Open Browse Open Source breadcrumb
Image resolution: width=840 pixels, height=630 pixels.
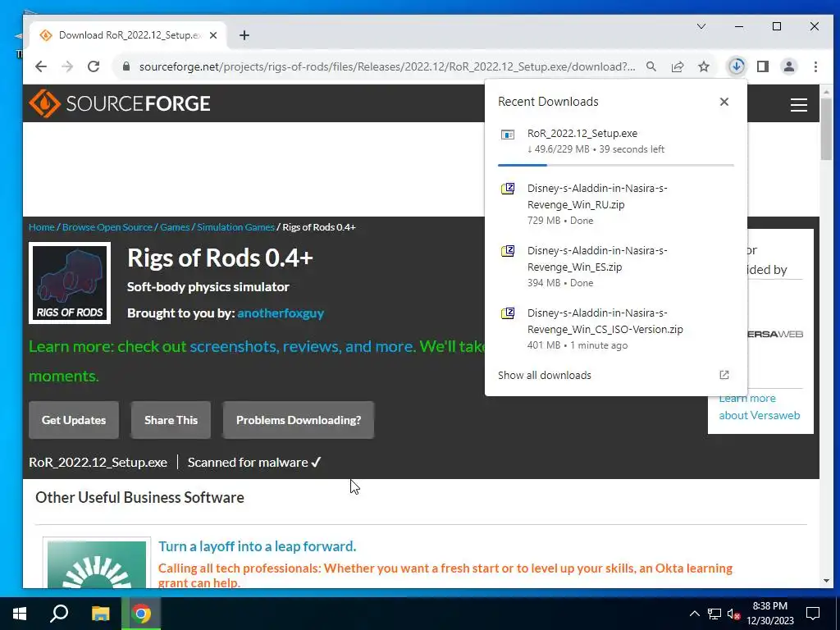point(107,227)
